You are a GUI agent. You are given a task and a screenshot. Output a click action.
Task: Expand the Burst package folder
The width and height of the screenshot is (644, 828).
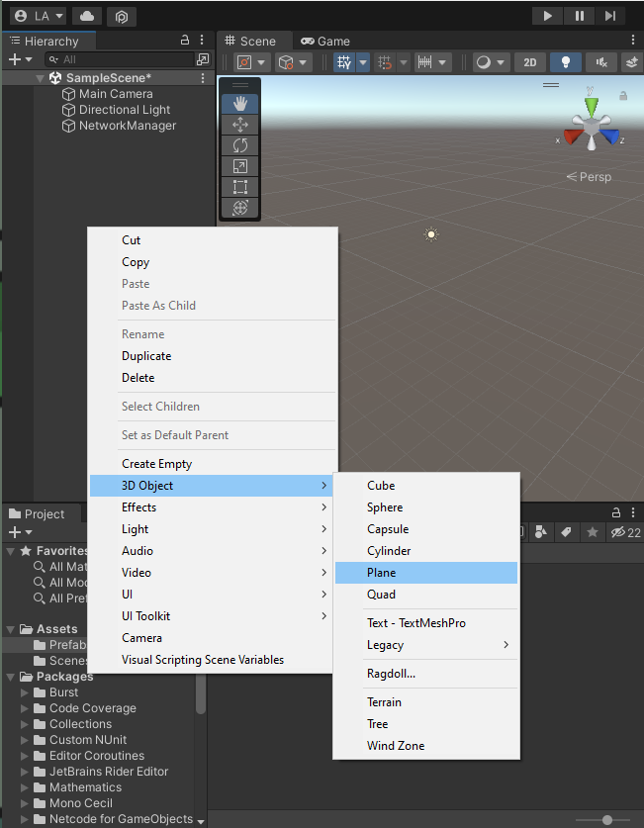tap(25, 692)
